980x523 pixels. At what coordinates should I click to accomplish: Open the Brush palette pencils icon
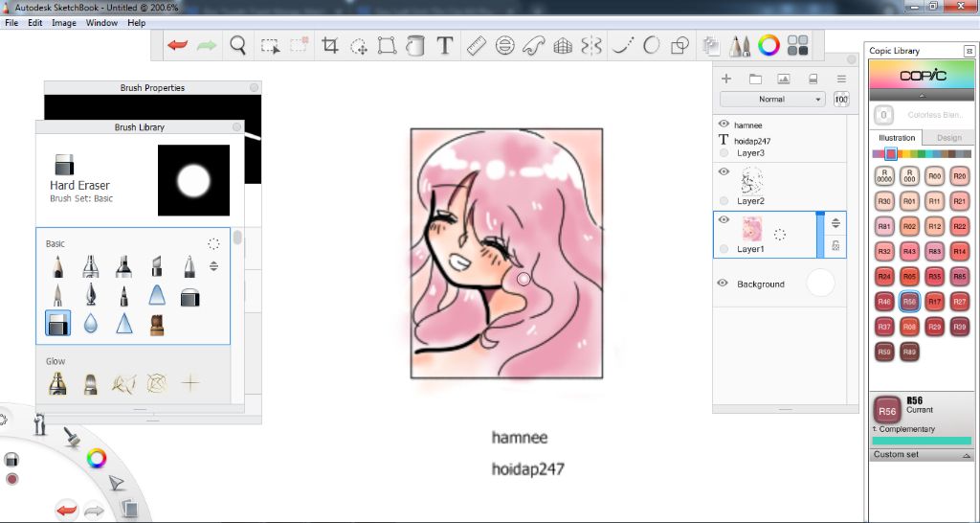point(740,46)
